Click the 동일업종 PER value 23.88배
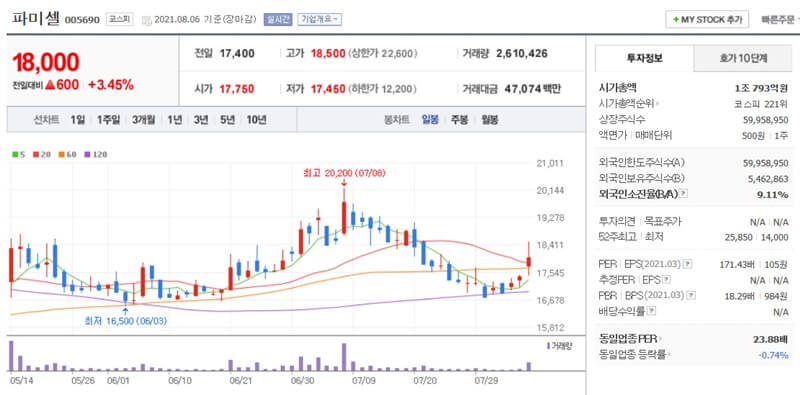 click(770, 339)
